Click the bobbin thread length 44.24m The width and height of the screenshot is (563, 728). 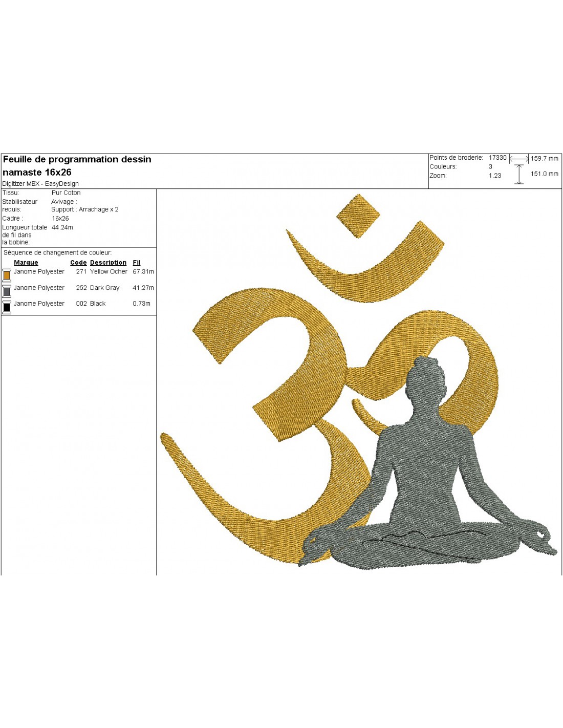pyautogui.click(x=62, y=227)
